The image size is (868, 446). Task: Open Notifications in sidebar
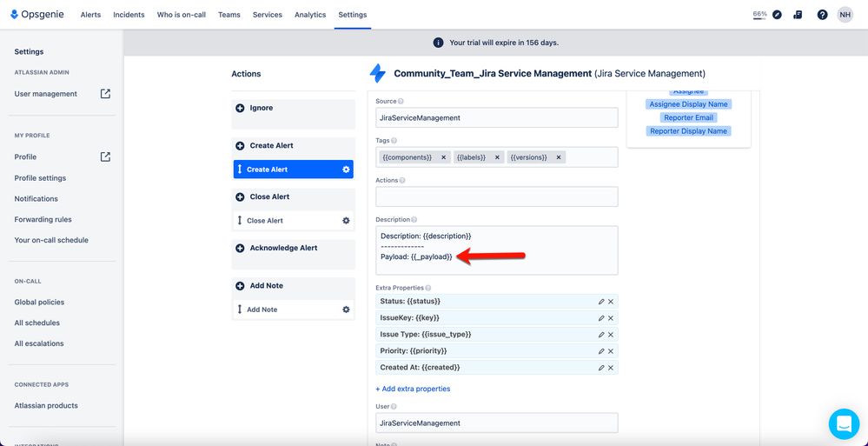[x=36, y=198]
